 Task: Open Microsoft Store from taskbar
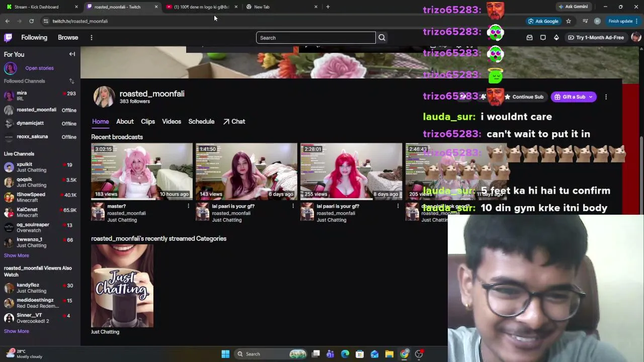tap(360, 354)
